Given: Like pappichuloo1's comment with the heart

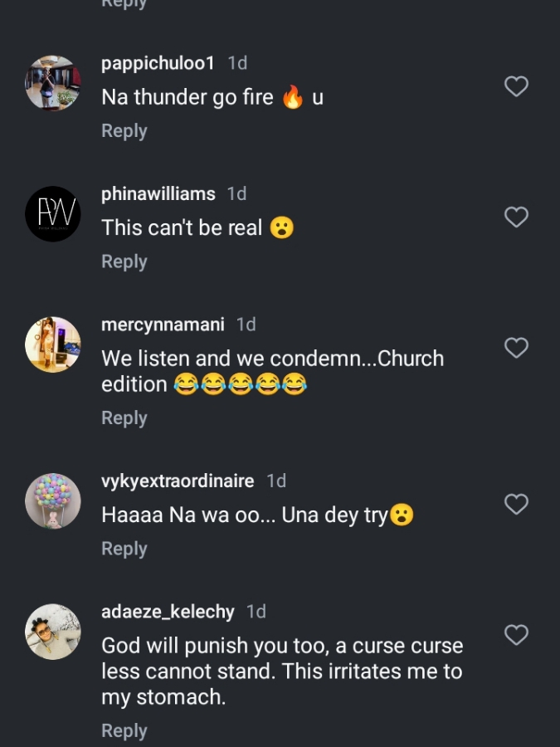Looking at the screenshot, I should [x=516, y=86].
